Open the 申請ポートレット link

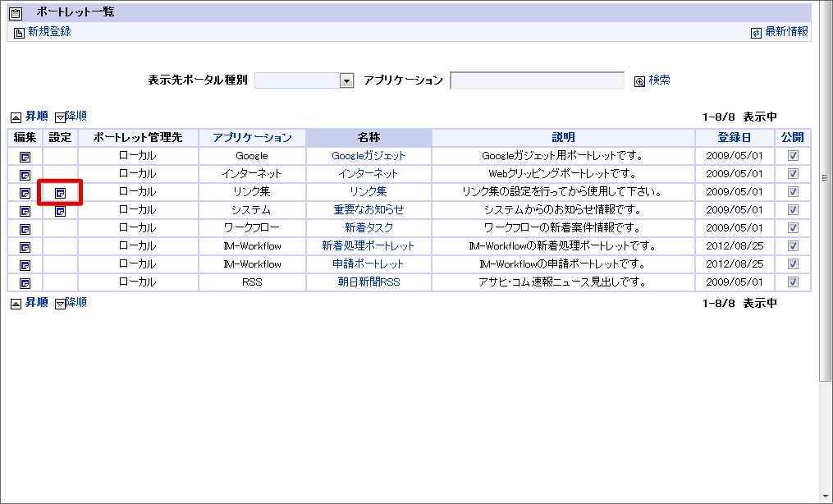[368, 264]
